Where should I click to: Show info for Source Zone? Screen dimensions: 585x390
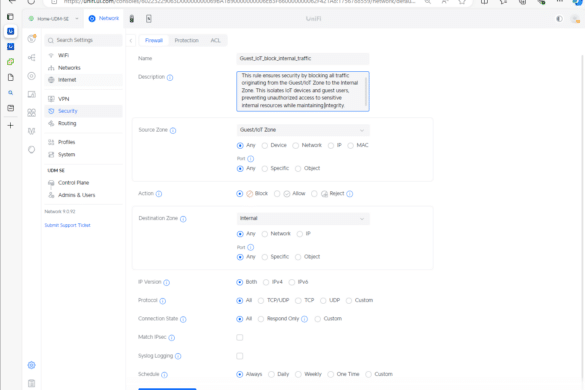173,131
